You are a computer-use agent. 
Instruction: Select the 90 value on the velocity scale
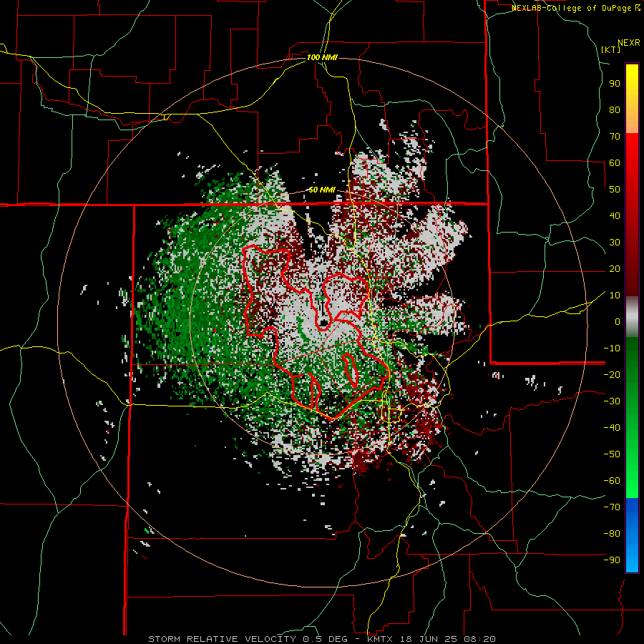(x=615, y=84)
